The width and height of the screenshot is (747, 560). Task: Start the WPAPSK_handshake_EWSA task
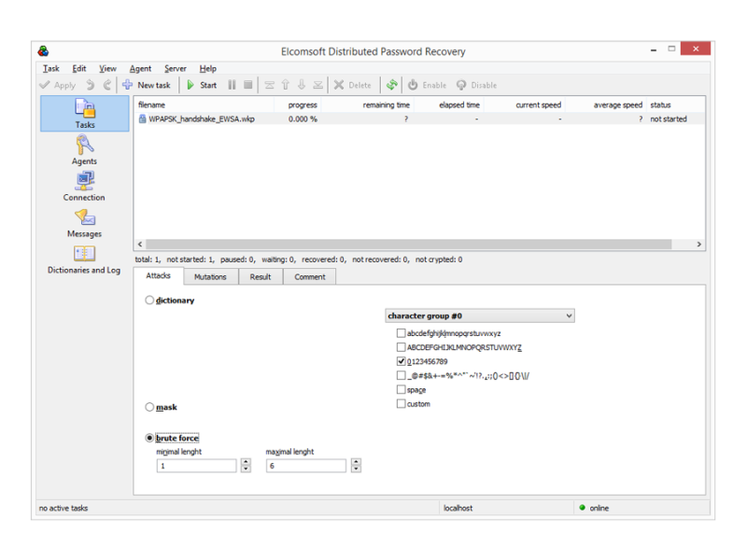(199, 85)
